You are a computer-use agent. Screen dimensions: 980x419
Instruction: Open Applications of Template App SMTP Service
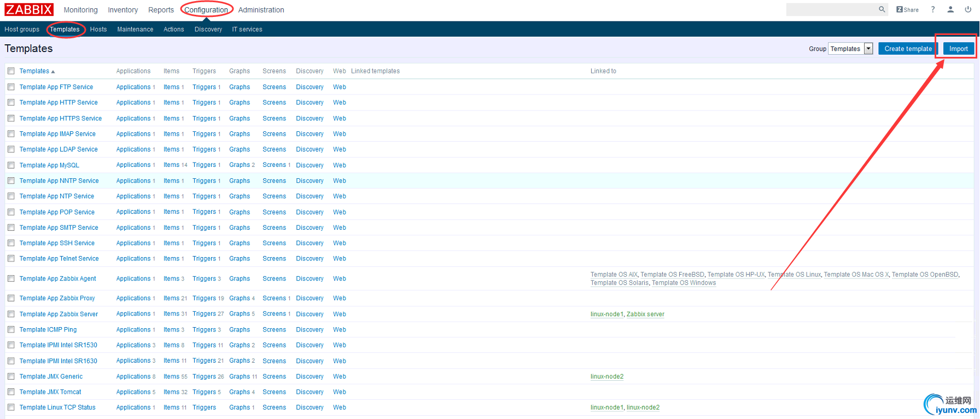coord(133,228)
